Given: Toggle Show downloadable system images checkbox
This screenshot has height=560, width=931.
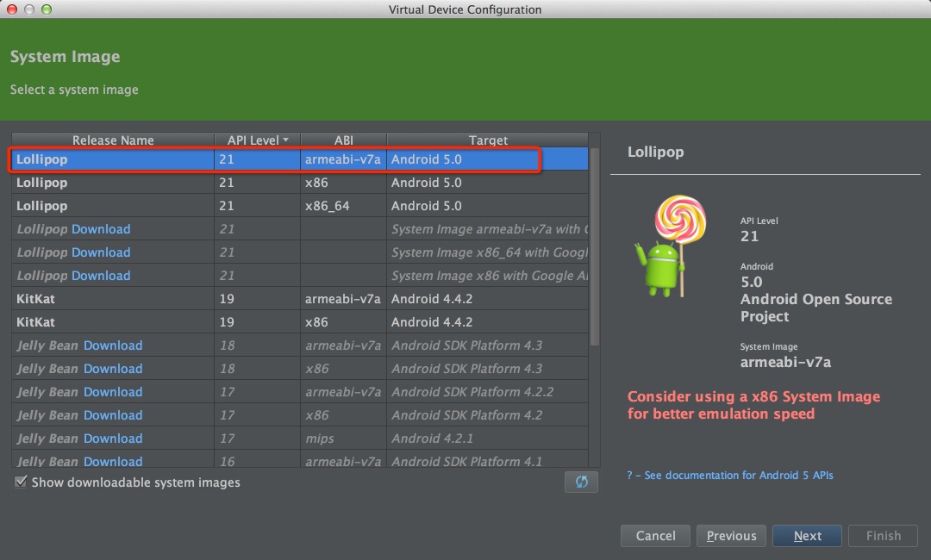Looking at the screenshot, I should coord(21,482).
